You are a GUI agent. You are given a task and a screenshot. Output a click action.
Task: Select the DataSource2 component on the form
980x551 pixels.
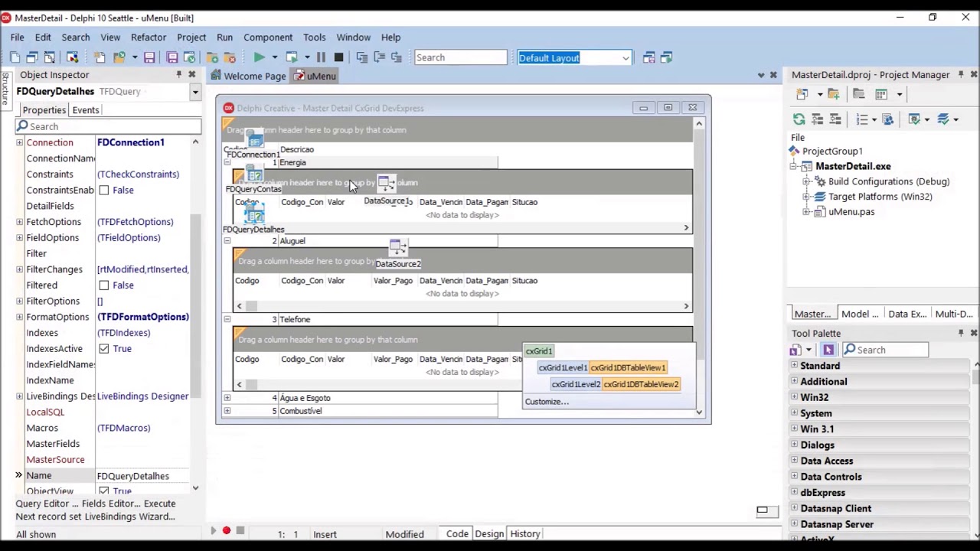click(397, 248)
